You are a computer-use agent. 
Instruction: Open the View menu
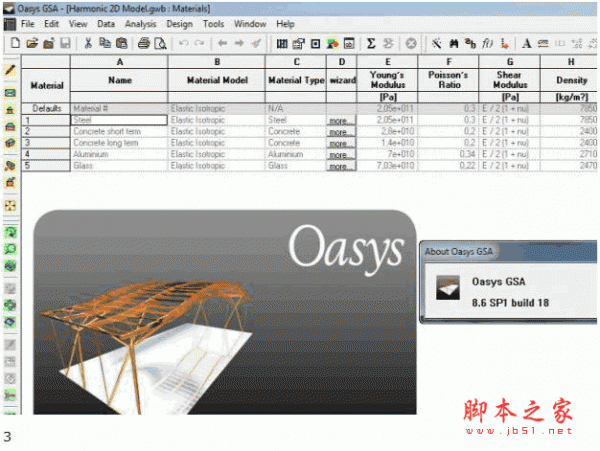pyautogui.click(x=78, y=24)
